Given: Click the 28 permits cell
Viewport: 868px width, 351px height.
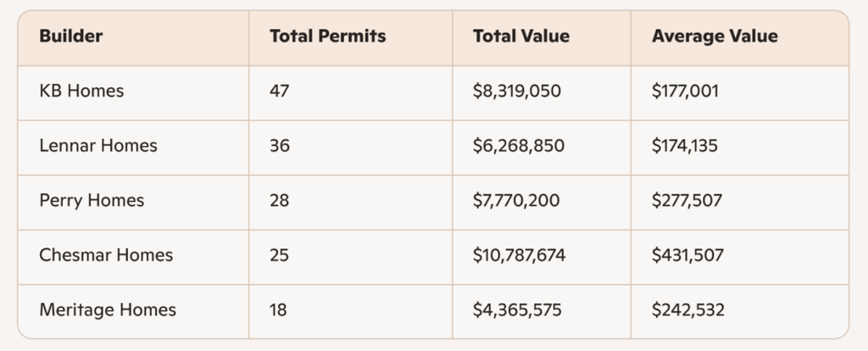Looking at the screenshot, I should click(x=280, y=201).
